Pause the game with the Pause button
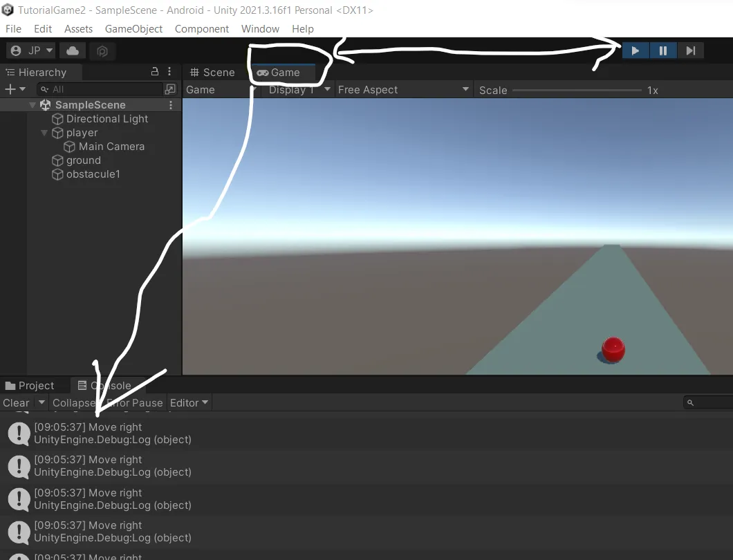 (663, 50)
